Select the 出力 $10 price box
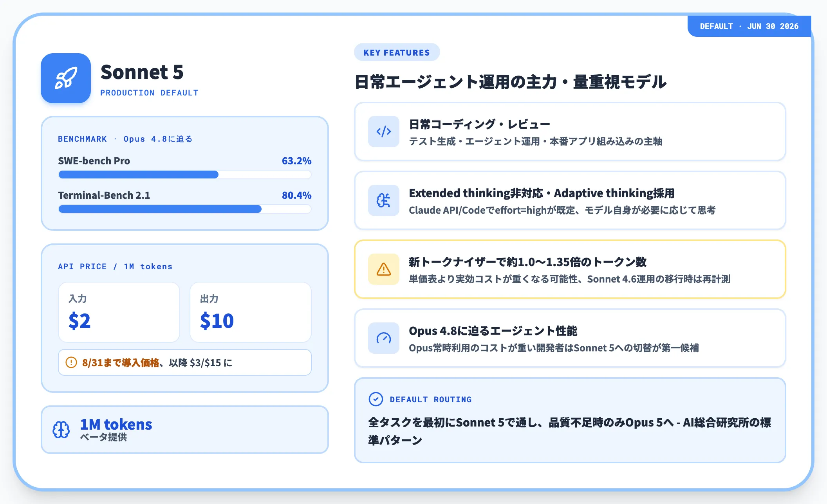The height and width of the screenshot is (504, 827). click(x=251, y=312)
